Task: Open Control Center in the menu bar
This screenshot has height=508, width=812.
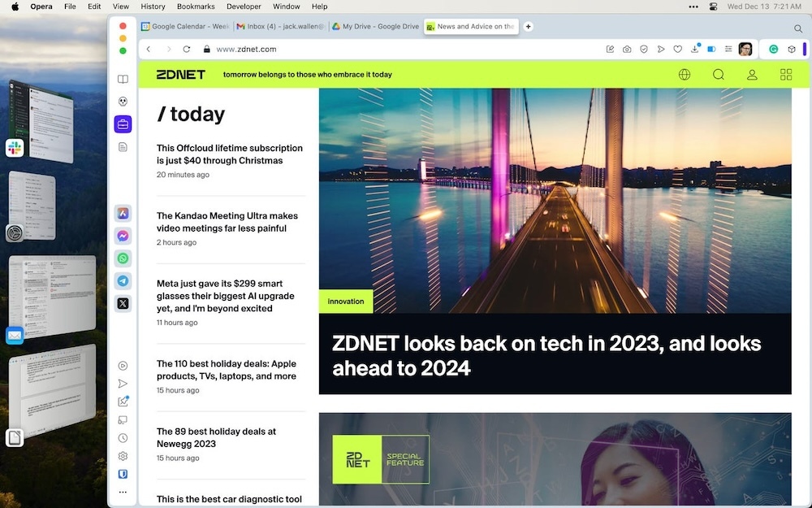Action: (713, 7)
